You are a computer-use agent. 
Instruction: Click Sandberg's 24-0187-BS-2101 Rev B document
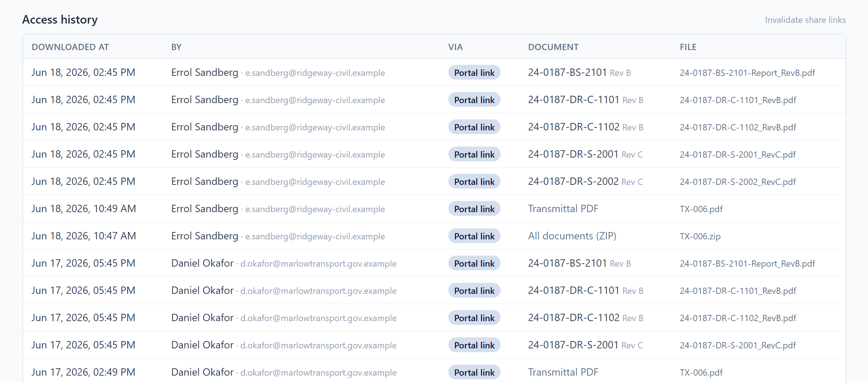click(579, 73)
